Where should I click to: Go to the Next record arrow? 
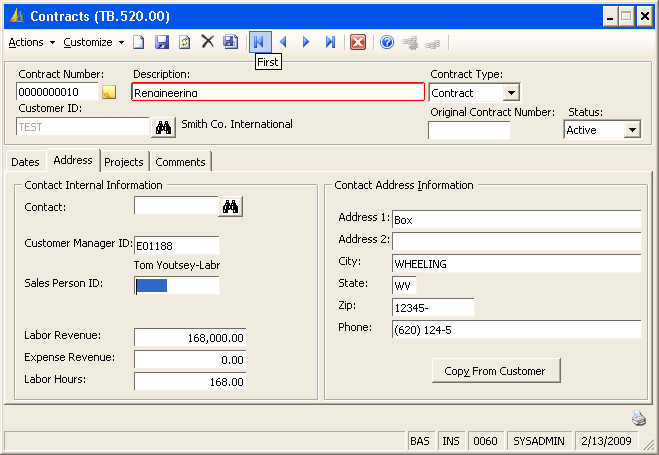306,42
